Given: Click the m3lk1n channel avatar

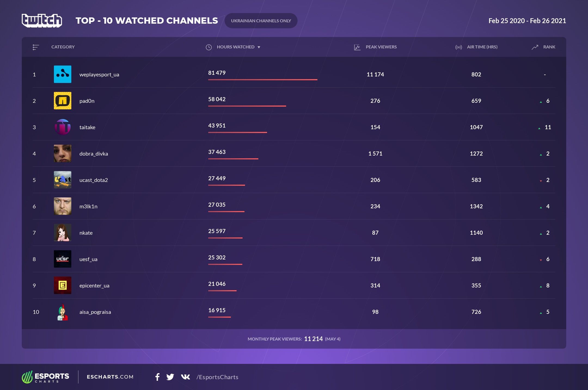Looking at the screenshot, I should click(x=63, y=206).
